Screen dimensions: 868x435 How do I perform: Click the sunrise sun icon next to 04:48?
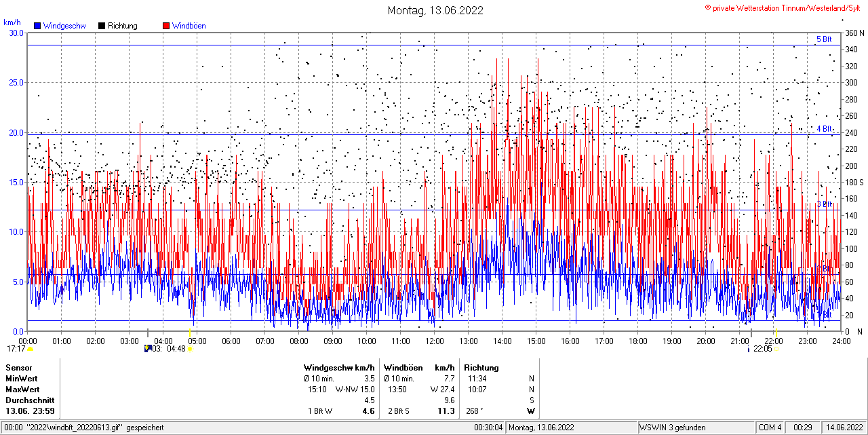190,349
